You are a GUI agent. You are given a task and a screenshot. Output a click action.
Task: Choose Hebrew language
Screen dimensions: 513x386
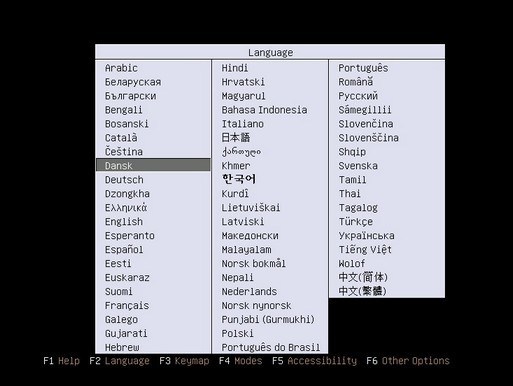pos(122,347)
